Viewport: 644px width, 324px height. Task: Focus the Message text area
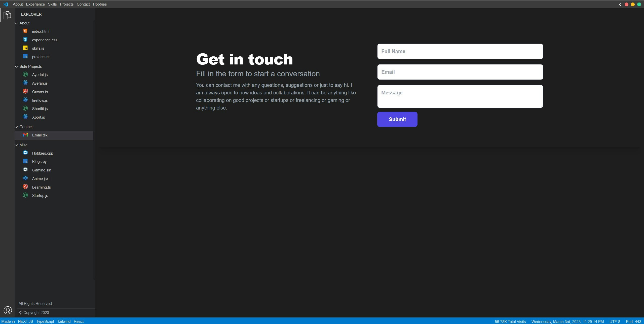click(460, 96)
